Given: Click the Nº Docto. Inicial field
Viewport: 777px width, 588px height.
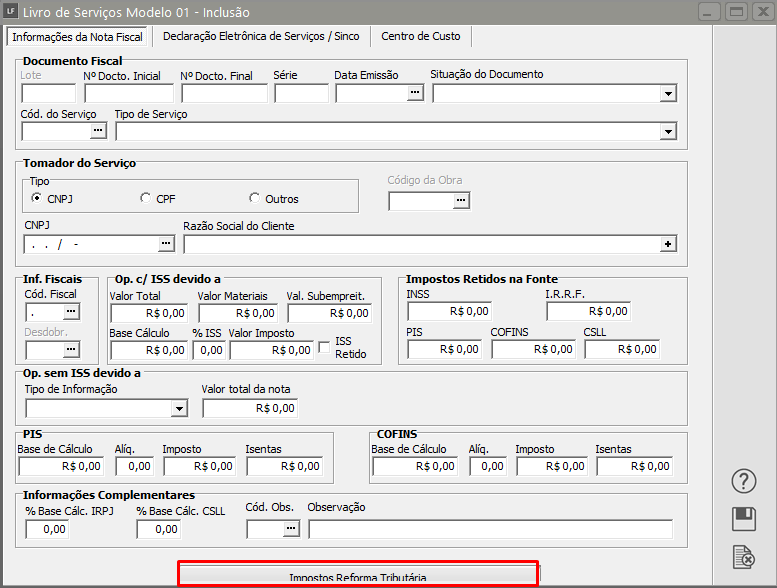Looking at the screenshot, I should (x=129, y=93).
